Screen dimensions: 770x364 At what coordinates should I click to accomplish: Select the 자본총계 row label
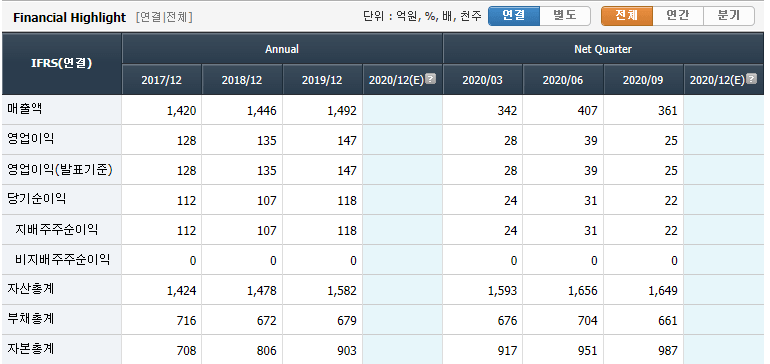pos(30,349)
